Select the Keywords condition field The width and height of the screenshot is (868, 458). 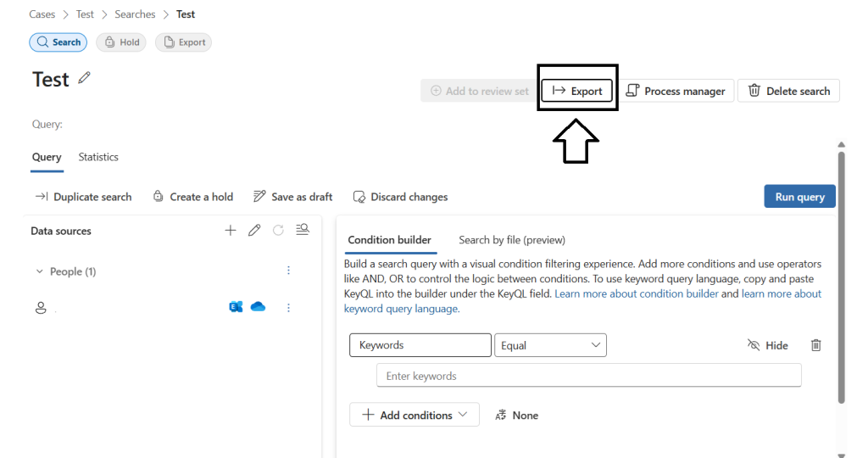pyautogui.click(x=420, y=345)
